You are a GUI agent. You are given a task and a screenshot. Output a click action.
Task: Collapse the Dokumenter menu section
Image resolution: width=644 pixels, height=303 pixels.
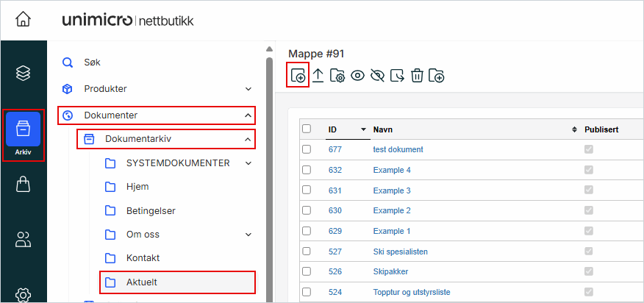[248, 115]
